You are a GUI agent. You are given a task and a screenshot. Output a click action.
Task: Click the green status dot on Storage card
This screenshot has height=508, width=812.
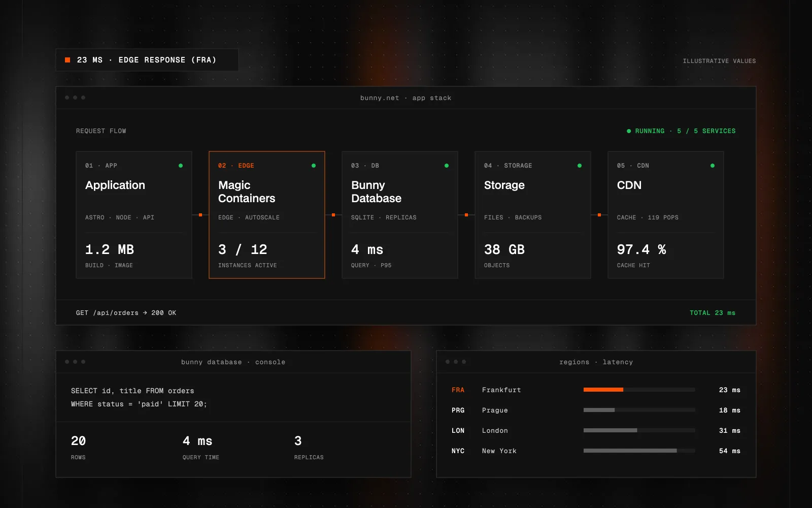coord(580,166)
